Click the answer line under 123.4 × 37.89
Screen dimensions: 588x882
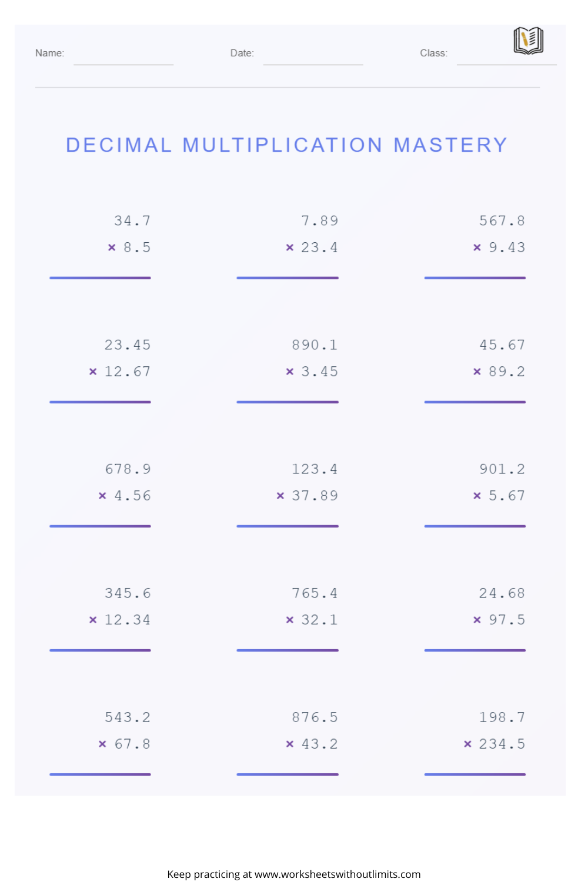288,526
